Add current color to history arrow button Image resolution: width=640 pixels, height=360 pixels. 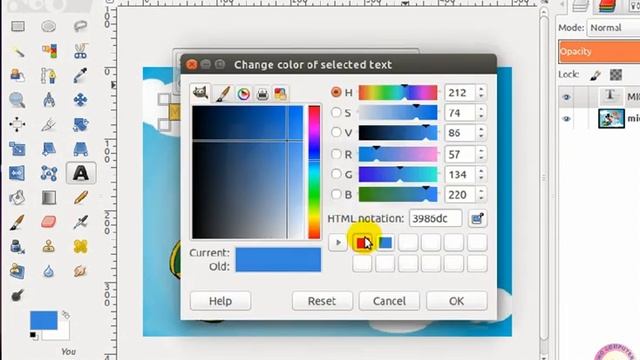338,242
